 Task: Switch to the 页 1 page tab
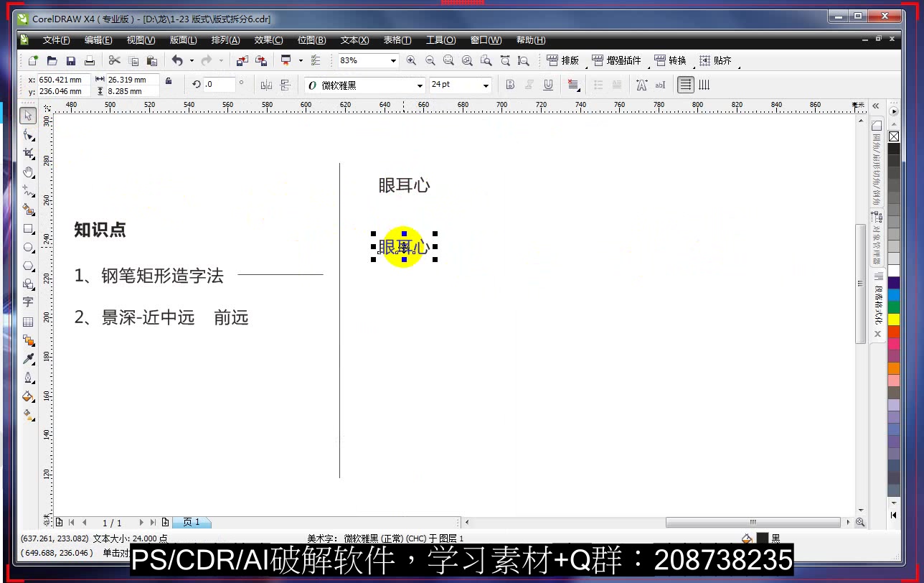click(192, 523)
